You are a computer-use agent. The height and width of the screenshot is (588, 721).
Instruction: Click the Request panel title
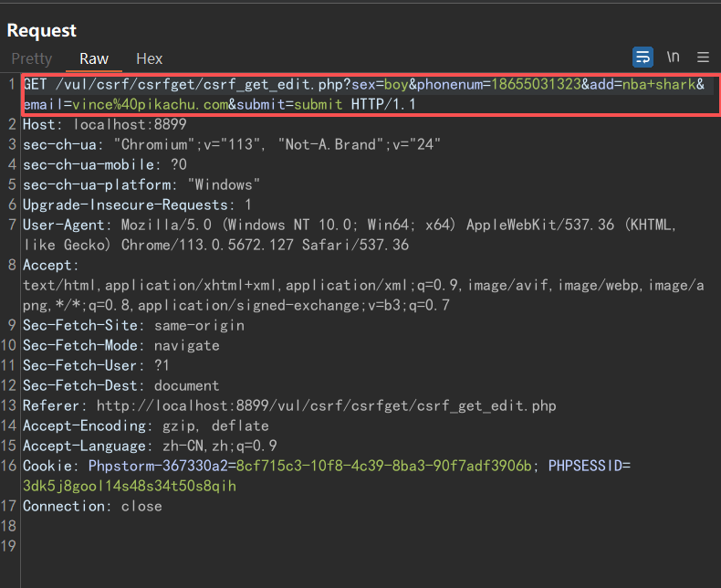(42, 30)
